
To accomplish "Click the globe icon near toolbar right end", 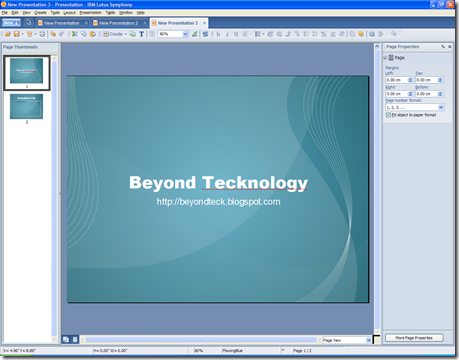I will (x=372, y=34).
